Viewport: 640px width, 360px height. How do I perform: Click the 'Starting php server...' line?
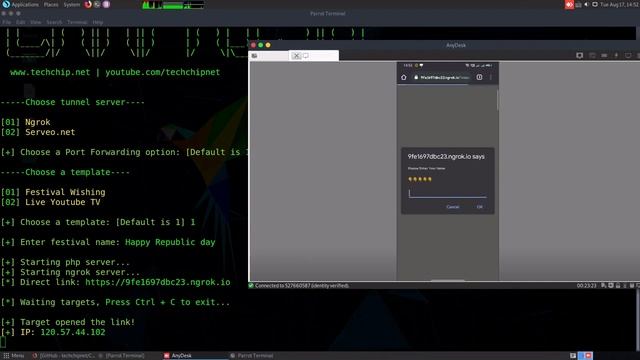tap(65, 262)
